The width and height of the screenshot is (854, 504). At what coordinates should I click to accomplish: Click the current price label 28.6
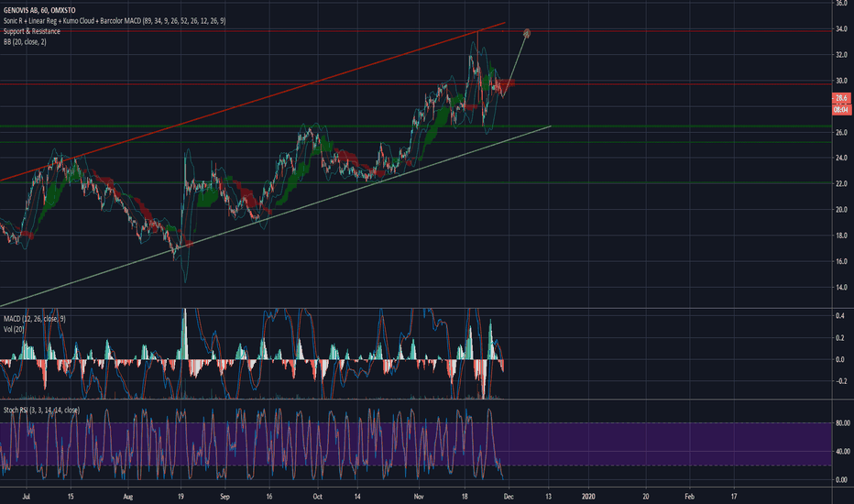pyautogui.click(x=841, y=98)
